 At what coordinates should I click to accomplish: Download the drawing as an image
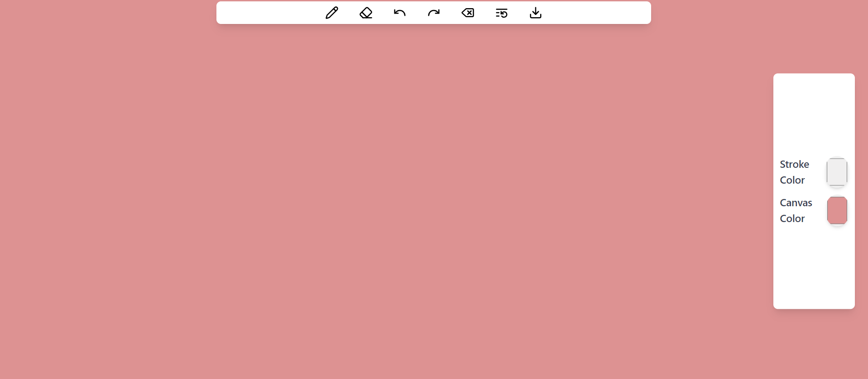click(x=536, y=13)
